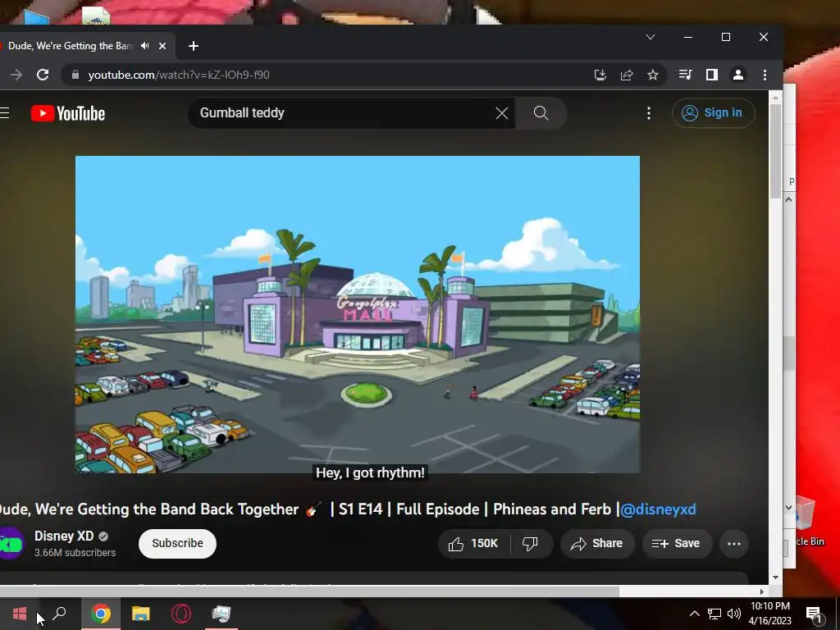Open the Chrome three-dot menu

click(765, 75)
